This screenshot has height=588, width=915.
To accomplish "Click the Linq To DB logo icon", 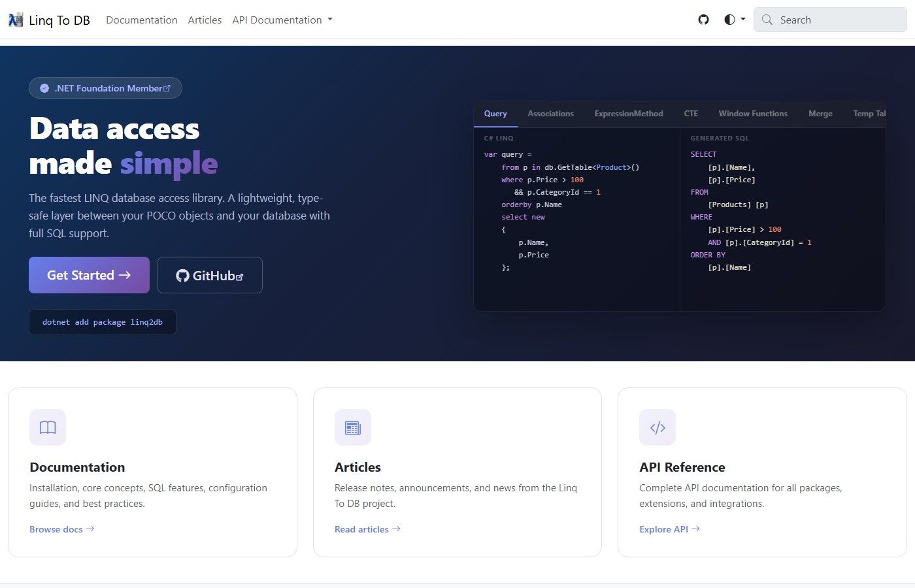I will click(16, 20).
